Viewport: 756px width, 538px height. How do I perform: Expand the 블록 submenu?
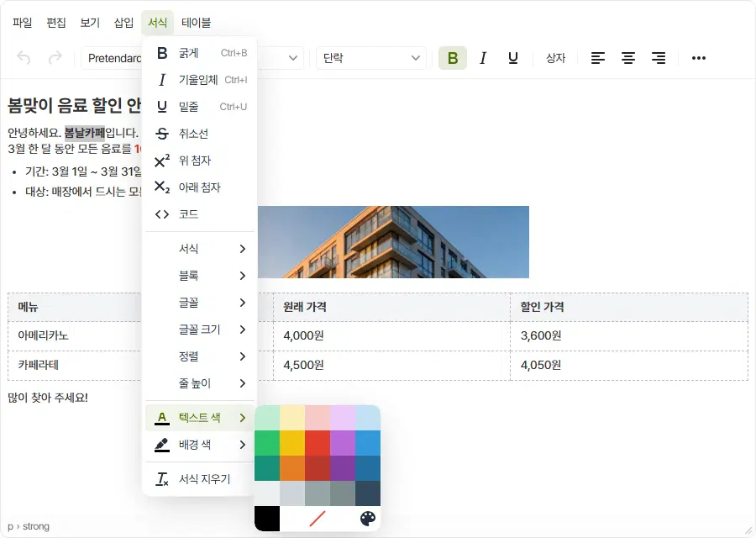coord(200,276)
